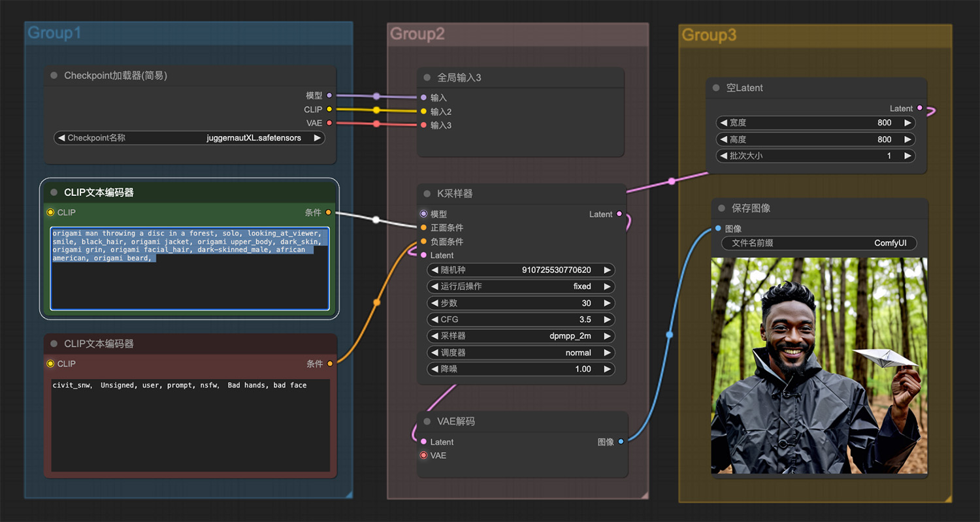Click the 随机种 value 910725530770620
Image resolution: width=980 pixels, height=522 pixels.
coord(557,270)
